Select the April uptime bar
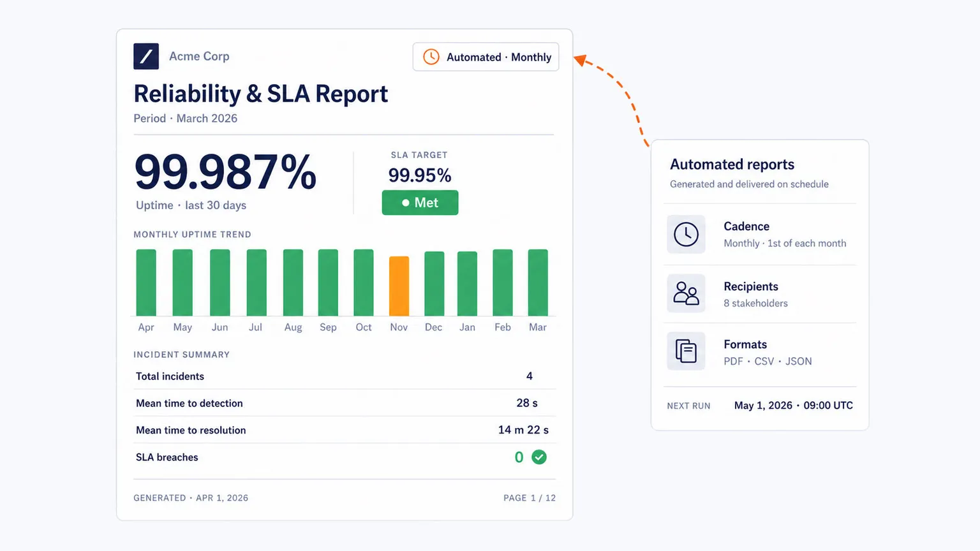The height and width of the screenshot is (551, 980). (x=146, y=283)
